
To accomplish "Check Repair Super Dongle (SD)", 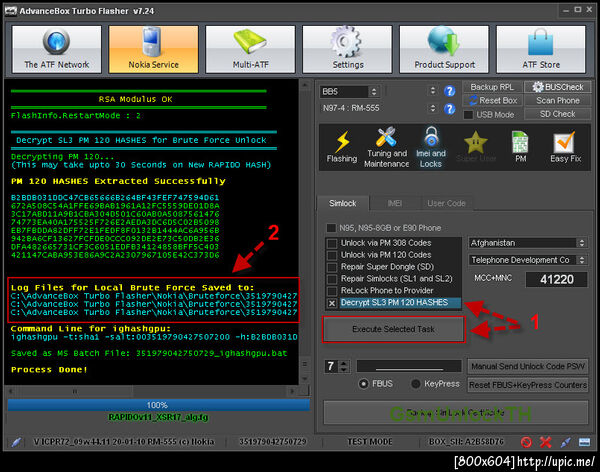I will [x=332, y=267].
